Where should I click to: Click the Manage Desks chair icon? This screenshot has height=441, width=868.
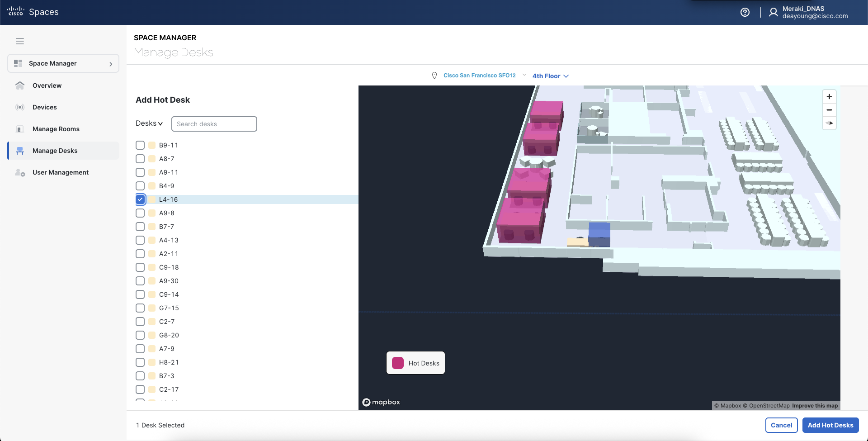point(20,150)
